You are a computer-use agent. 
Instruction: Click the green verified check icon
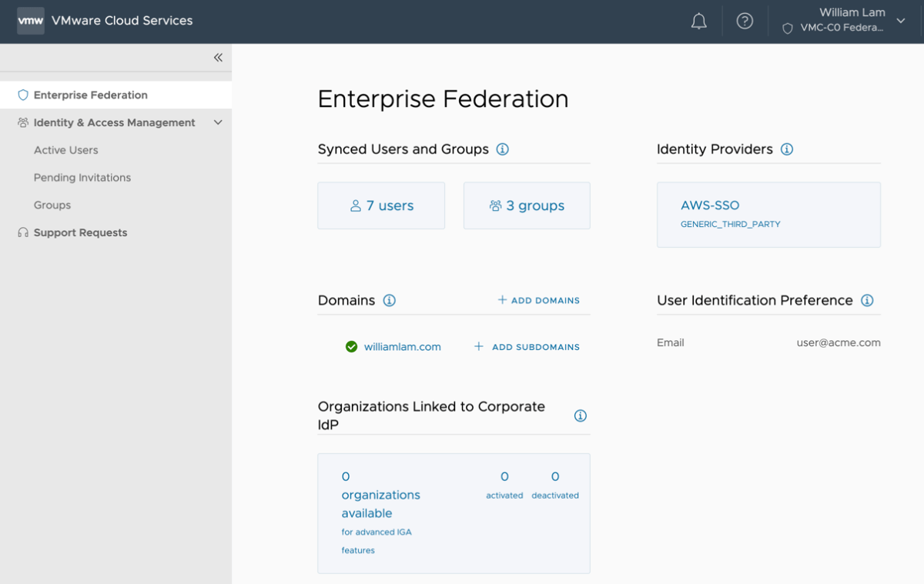[351, 347]
